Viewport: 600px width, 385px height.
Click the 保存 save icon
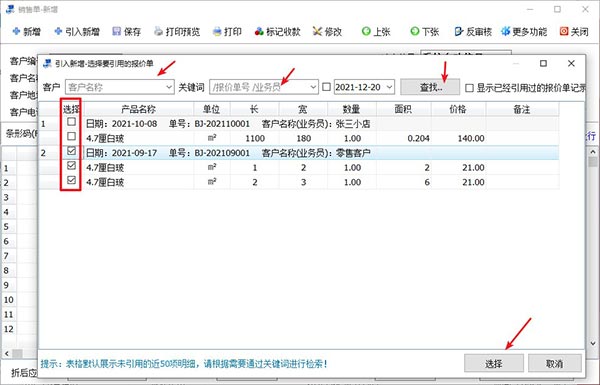point(117,31)
